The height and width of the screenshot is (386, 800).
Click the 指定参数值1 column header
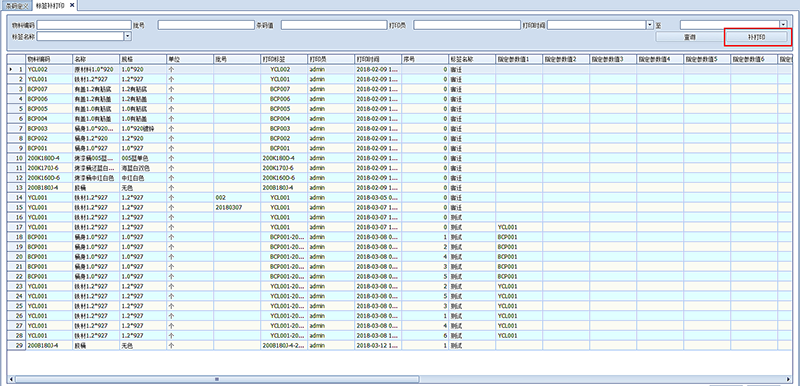tap(519, 59)
